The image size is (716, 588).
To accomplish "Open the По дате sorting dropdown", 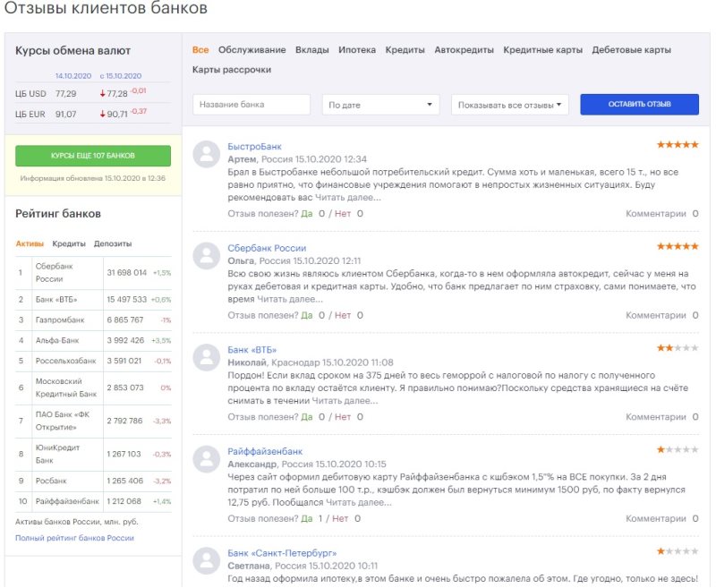I will tap(380, 105).
